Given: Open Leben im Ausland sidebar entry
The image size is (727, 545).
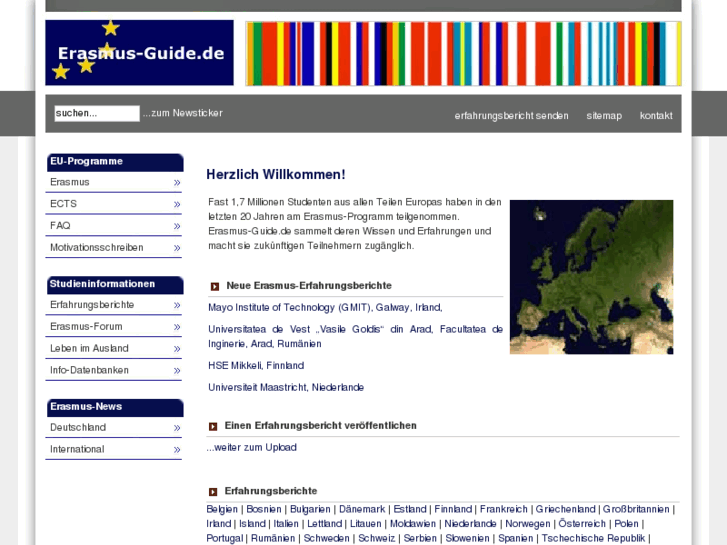Looking at the screenshot, I should coord(89,348).
